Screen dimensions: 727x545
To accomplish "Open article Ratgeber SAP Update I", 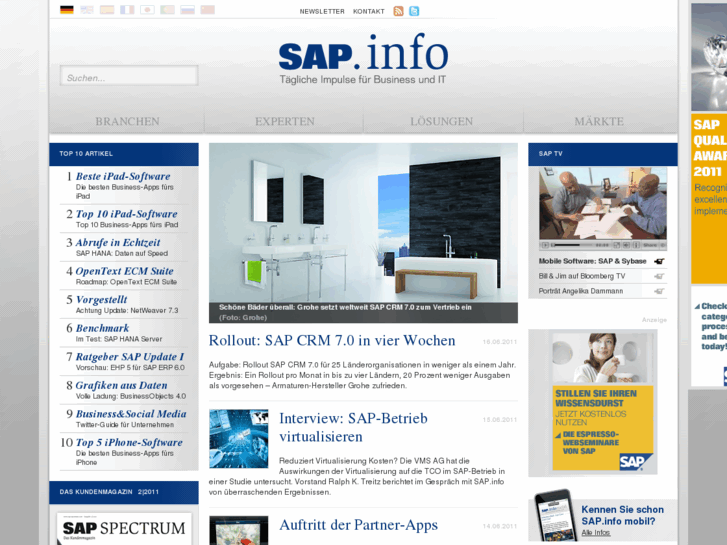I will click(130, 357).
